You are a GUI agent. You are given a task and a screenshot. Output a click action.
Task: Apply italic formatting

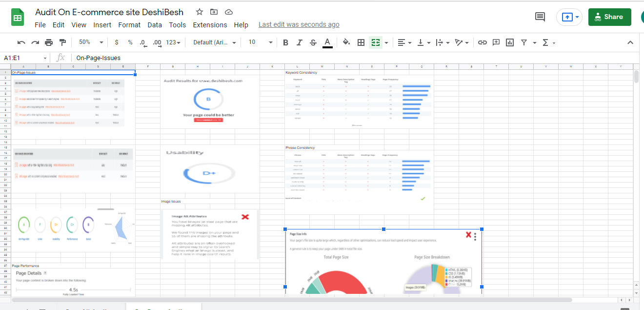(299, 42)
